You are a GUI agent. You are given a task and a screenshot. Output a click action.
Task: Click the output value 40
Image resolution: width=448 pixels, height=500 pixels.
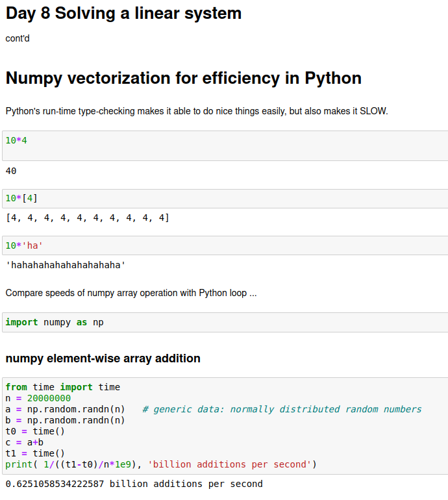point(11,171)
